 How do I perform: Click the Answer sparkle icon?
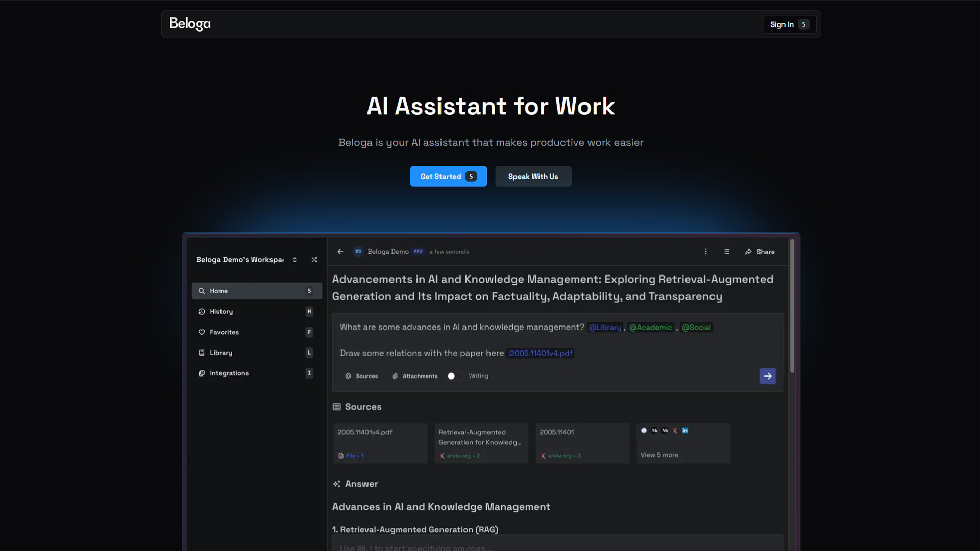(337, 484)
